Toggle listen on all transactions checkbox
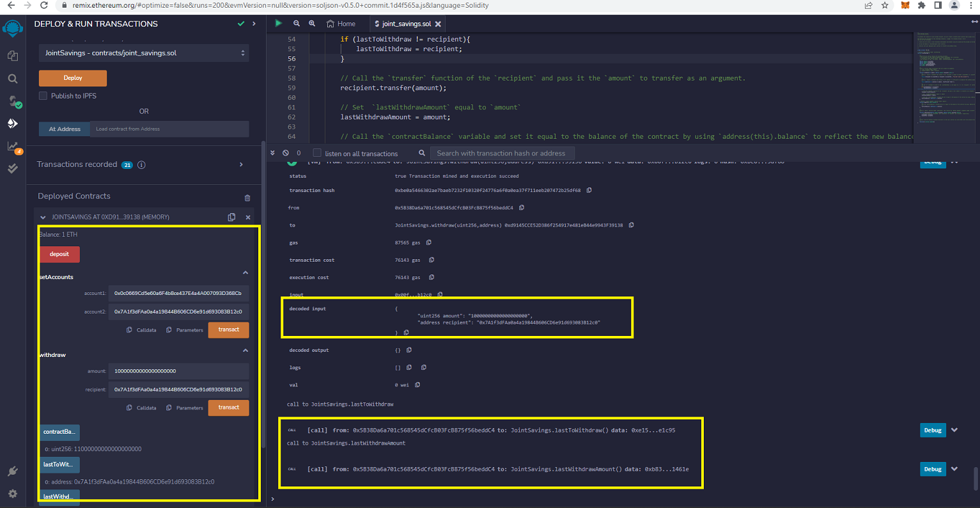This screenshot has height=508, width=980. 317,153
